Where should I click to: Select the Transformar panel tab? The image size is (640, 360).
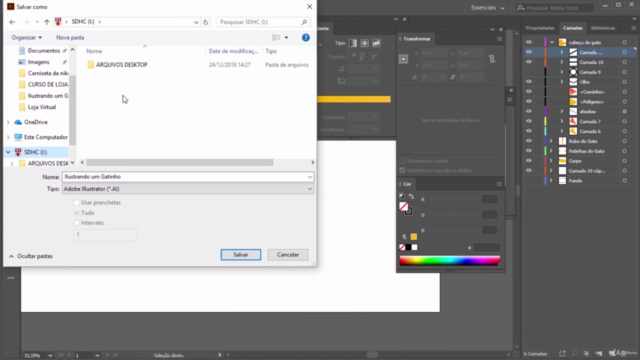tap(417, 39)
